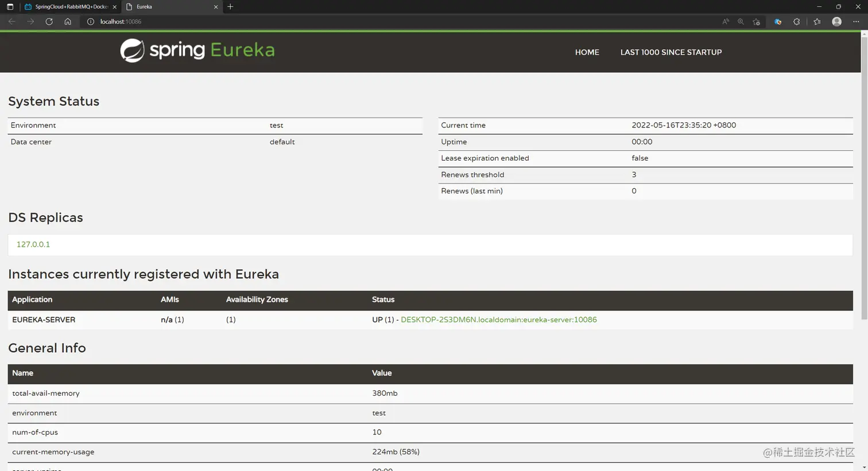
Task: Add this page to favorites
Action: click(x=757, y=22)
